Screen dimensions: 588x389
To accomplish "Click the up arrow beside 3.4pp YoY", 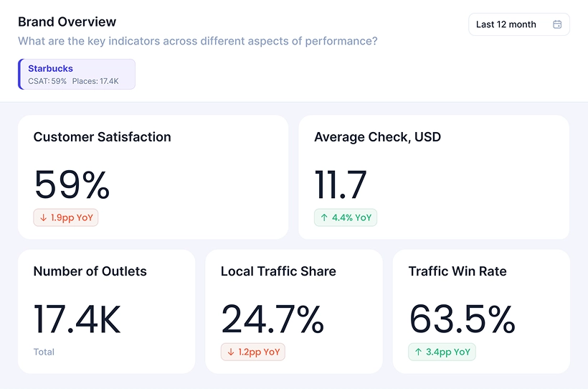I will (x=418, y=352).
